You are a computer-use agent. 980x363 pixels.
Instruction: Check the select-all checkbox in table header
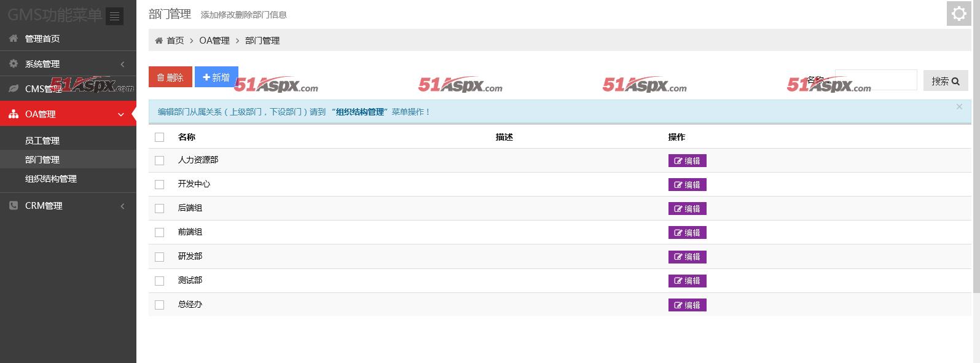[160, 138]
